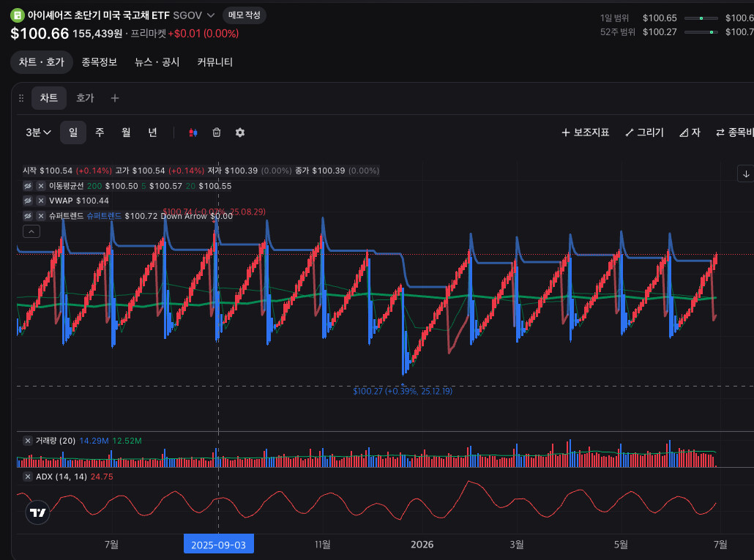Open the 뉴스 · 공시 tab
The image size is (754, 560).
tap(157, 62)
